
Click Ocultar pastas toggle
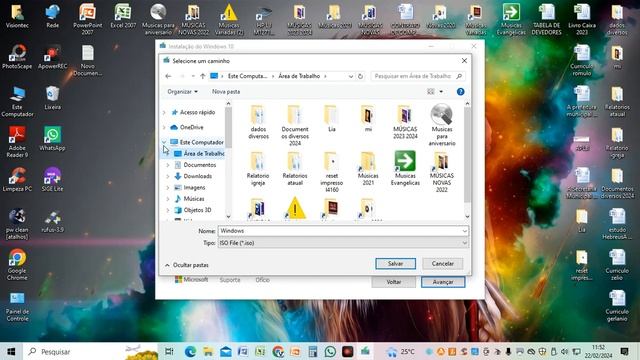(x=187, y=265)
